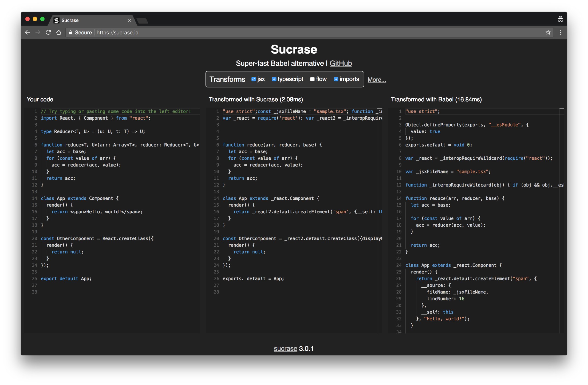Click the Sucrase favicon in the tab
Image resolution: width=588 pixels, height=385 pixels.
(x=56, y=20)
